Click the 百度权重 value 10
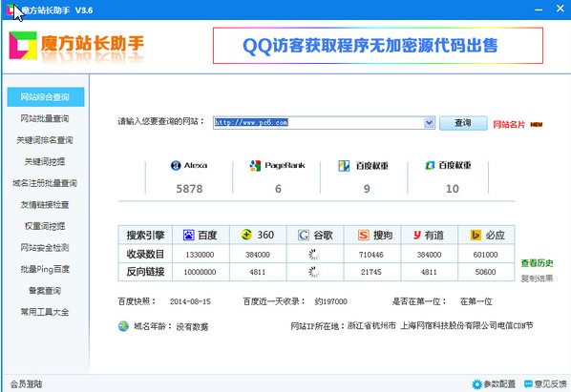The height and width of the screenshot is (392, 571). coord(453,189)
